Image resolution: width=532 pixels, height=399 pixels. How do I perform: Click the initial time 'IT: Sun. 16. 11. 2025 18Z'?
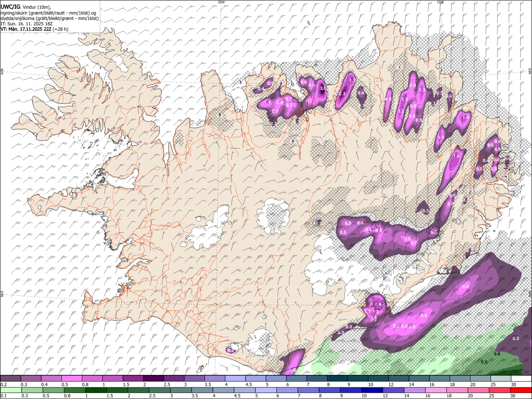[x=26, y=24]
